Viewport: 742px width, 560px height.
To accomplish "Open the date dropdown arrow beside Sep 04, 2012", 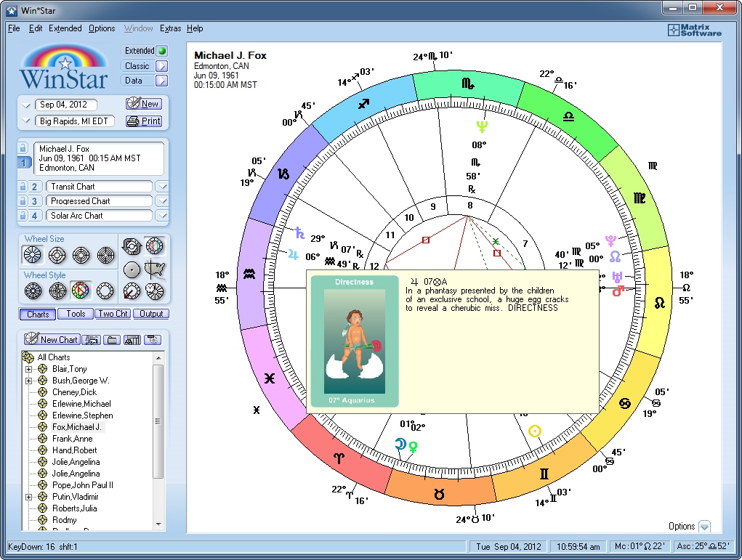I will click(x=26, y=105).
